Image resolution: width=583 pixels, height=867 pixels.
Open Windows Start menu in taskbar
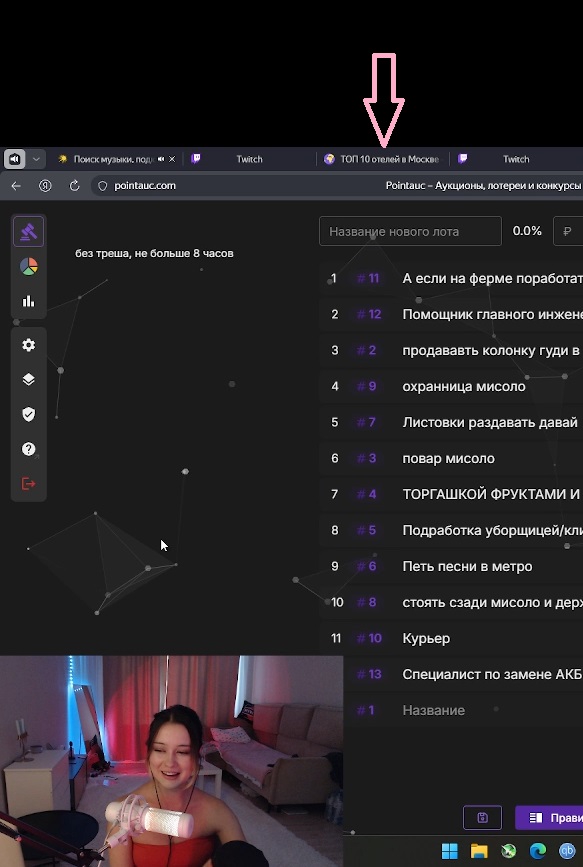(x=450, y=850)
